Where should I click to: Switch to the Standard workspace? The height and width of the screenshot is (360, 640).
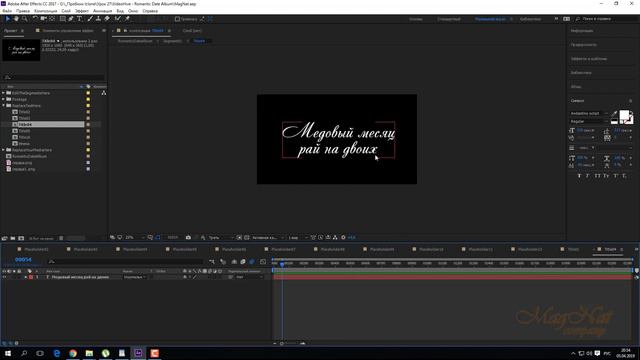click(449, 19)
